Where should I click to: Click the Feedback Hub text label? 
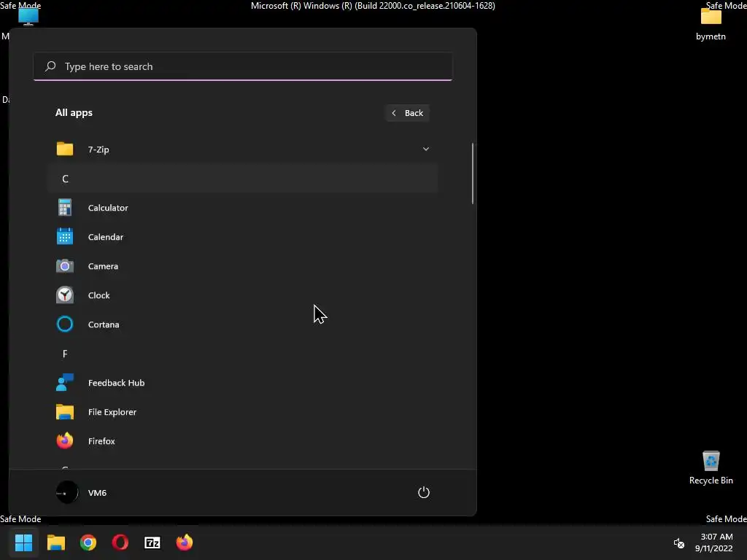[116, 382]
